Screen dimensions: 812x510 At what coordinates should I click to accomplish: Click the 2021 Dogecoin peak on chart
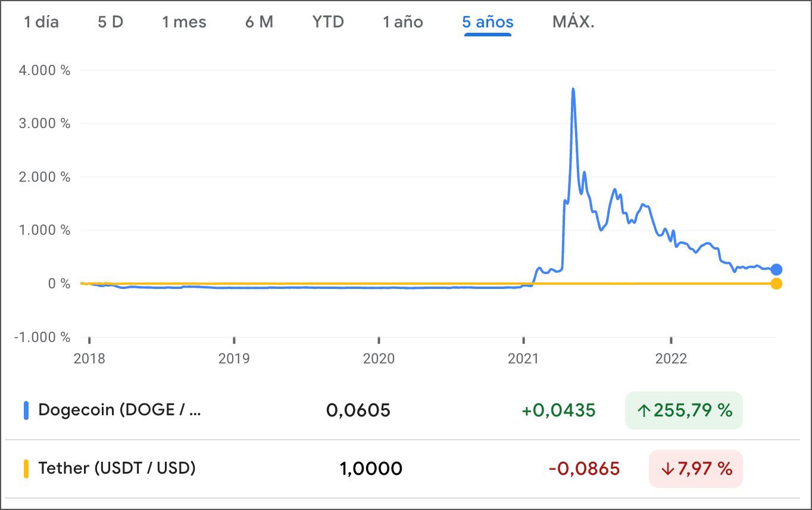point(573,89)
